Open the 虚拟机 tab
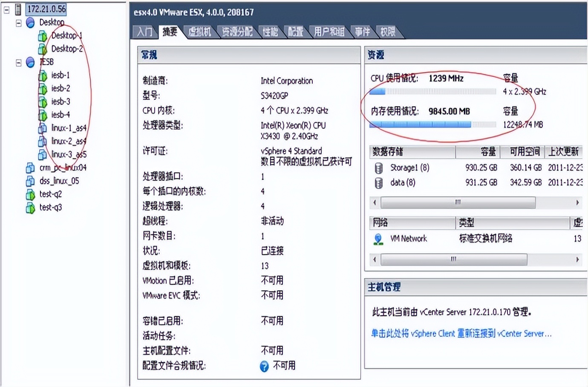The height and width of the screenshot is (387, 588). pos(200,32)
